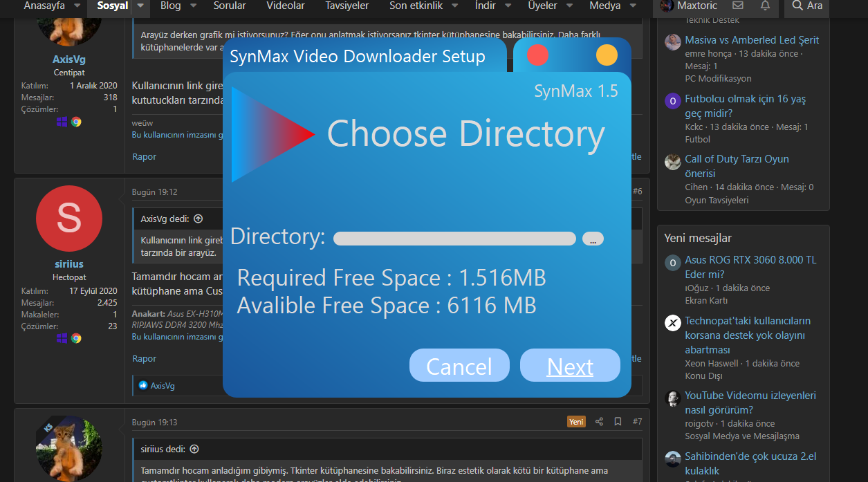Image resolution: width=868 pixels, height=482 pixels.
Task: Open the İndir menu
Action: tap(486, 6)
